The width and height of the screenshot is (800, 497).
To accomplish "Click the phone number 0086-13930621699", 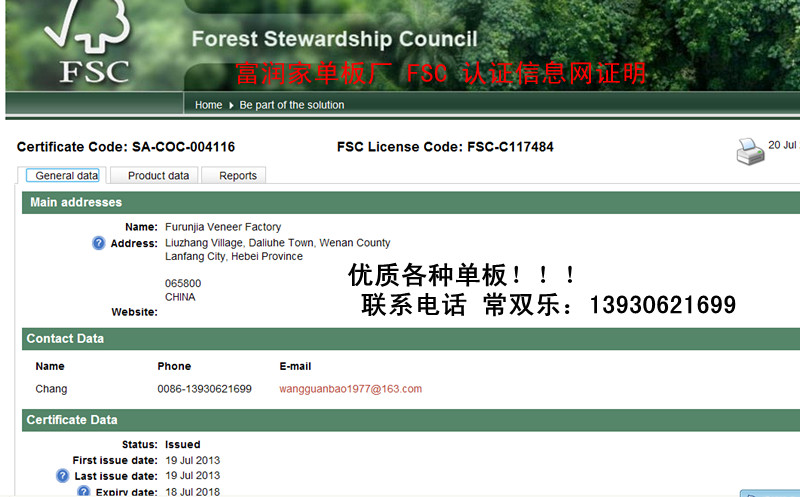I will 204,389.
